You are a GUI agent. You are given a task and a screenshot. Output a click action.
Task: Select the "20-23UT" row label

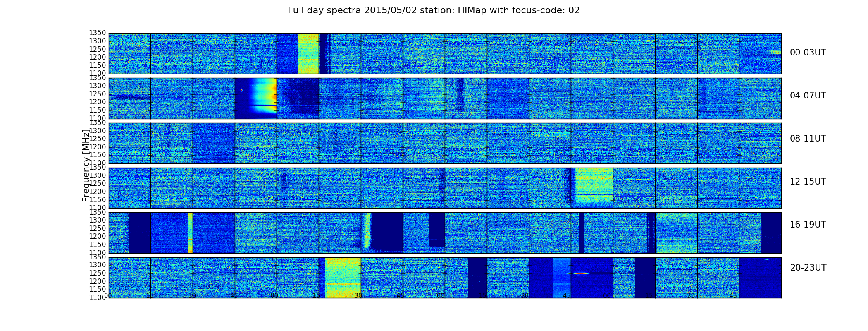coord(808,268)
